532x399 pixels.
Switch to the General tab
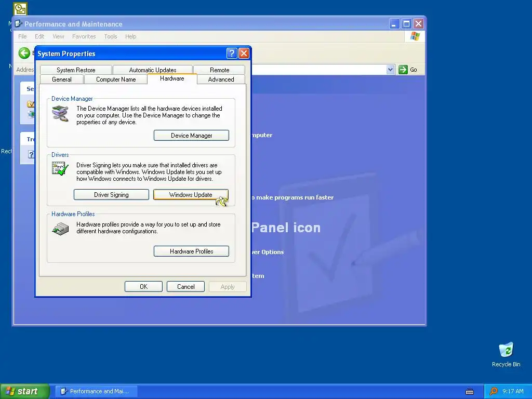[x=62, y=79]
